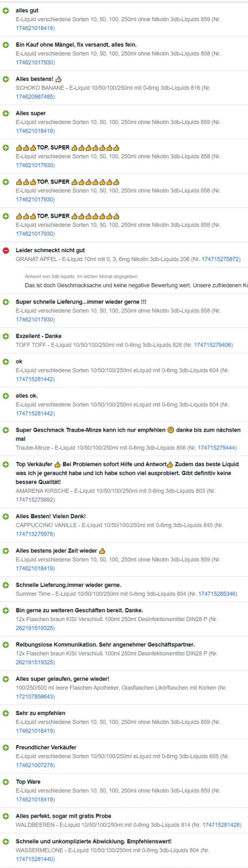Click the red negative rating icon
The image size is (248, 868).
pos(6,251)
